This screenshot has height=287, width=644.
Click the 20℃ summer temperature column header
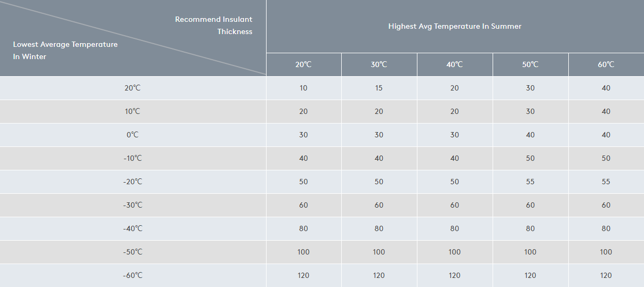(303, 64)
